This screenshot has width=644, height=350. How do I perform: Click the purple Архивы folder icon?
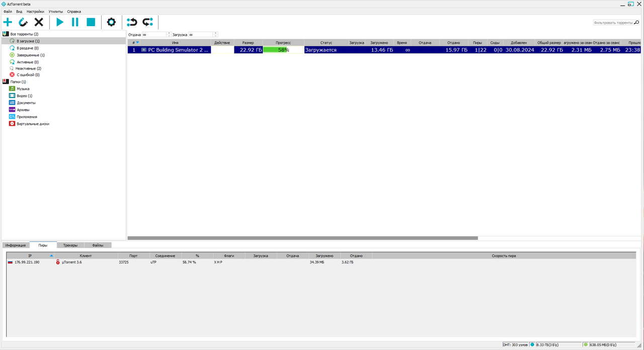pos(12,110)
